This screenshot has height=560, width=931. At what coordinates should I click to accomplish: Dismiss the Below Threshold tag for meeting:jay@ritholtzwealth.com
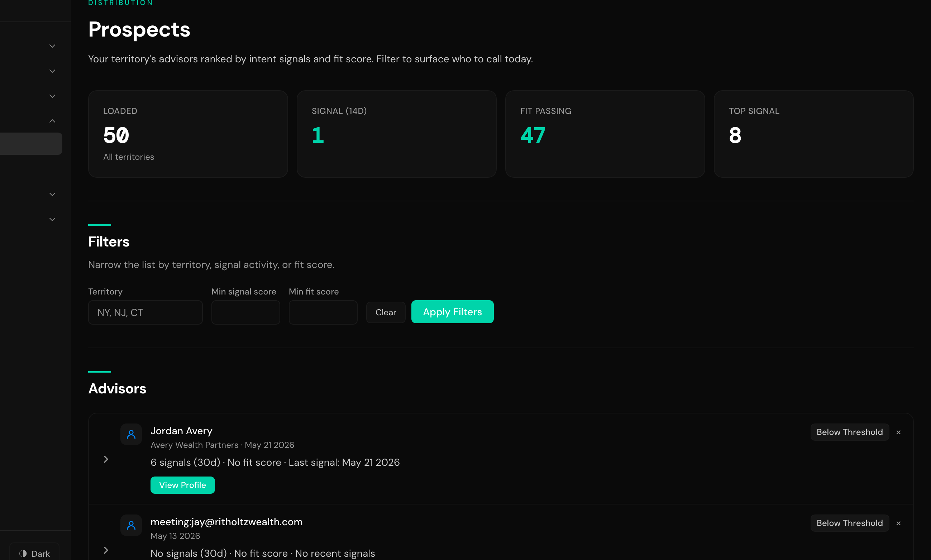tap(898, 523)
